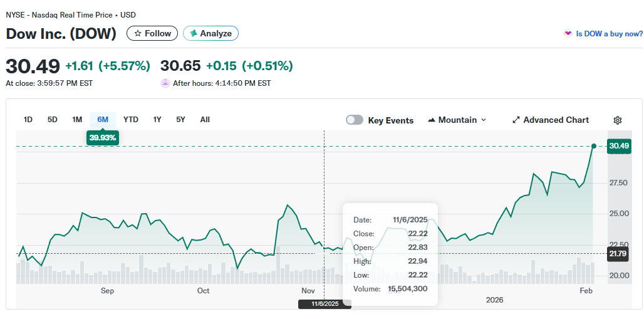Toggle the Key Events switch
The image size is (644, 319).
[x=355, y=120]
